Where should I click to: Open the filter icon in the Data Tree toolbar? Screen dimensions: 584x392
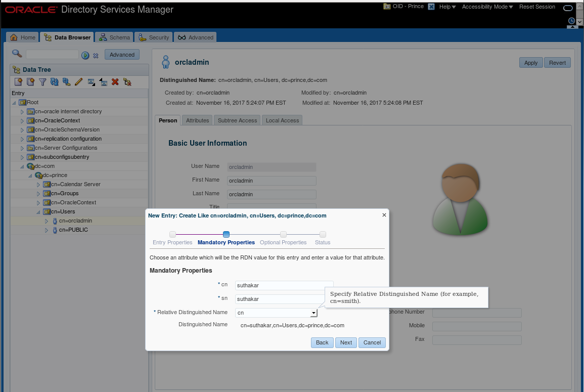tap(42, 81)
